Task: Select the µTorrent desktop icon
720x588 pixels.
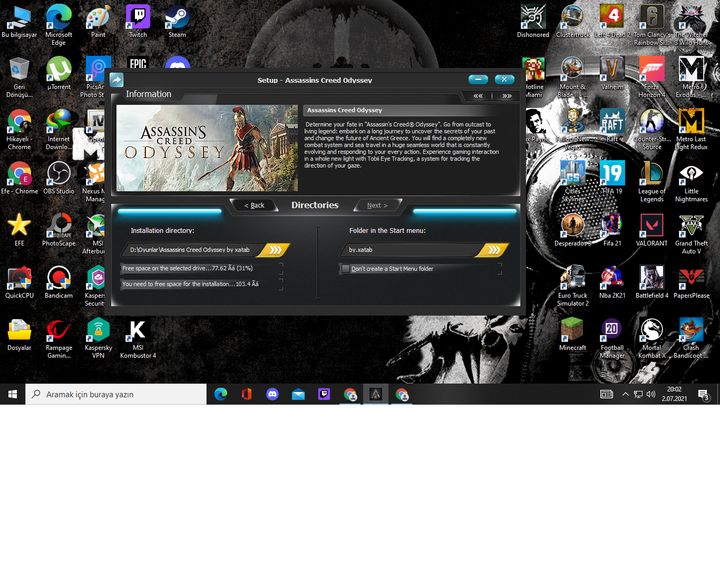Action: coord(59,74)
